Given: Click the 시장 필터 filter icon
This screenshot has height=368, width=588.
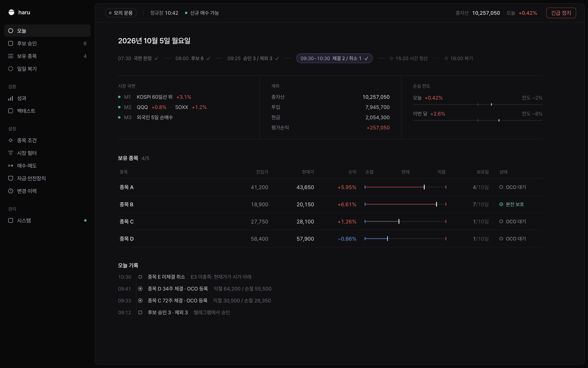Looking at the screenshot, I should 10,153.
